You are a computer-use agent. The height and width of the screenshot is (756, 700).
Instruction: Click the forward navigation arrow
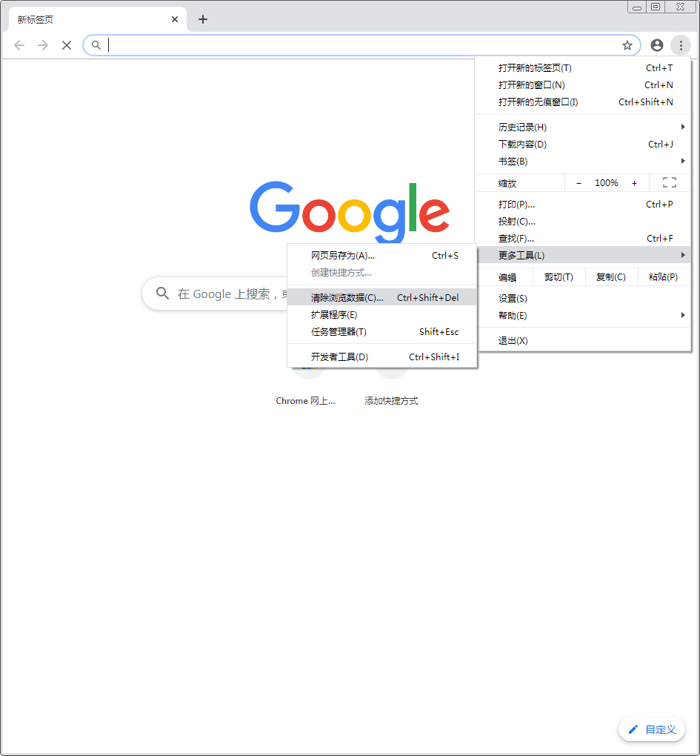43,45
